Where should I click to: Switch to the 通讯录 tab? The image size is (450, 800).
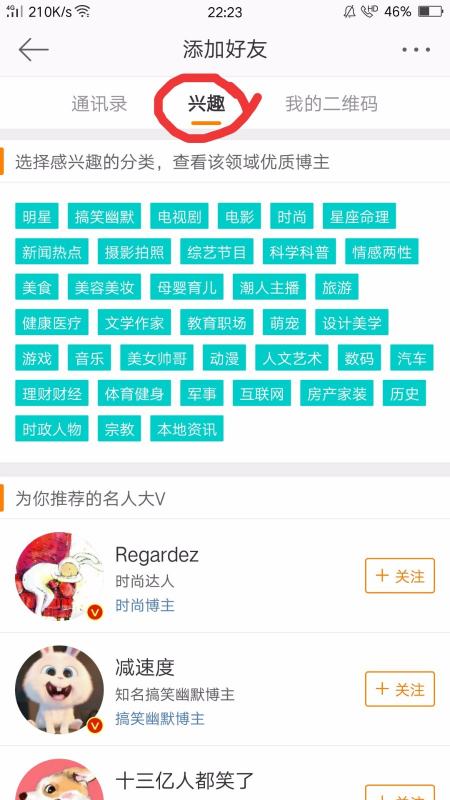click(99, 104)
